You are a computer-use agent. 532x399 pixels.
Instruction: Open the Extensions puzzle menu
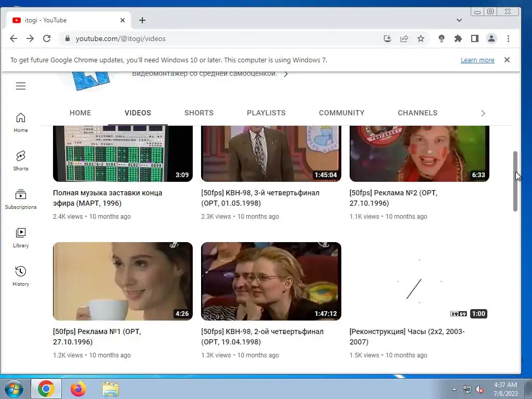[458, 38]
